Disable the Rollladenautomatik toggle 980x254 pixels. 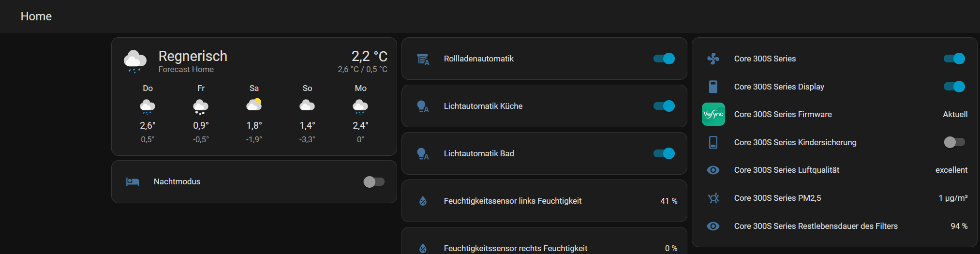[x=664, y=59]
